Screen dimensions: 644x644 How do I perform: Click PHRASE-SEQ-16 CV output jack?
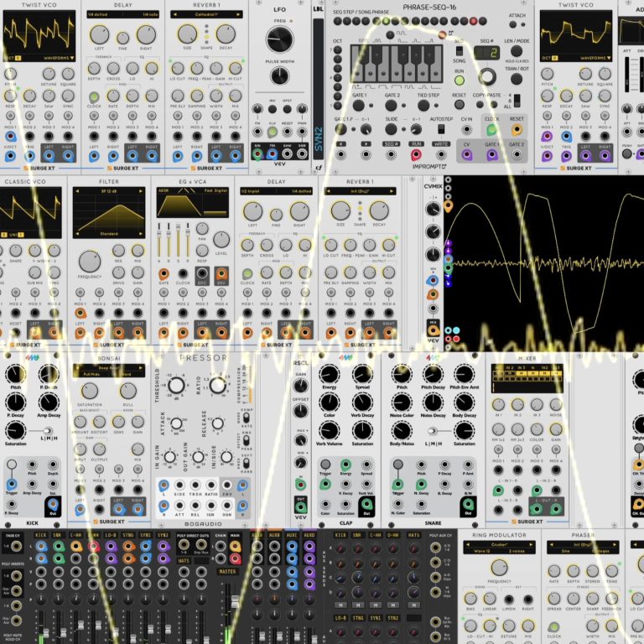pyautogui.click(x=466, y=155)
